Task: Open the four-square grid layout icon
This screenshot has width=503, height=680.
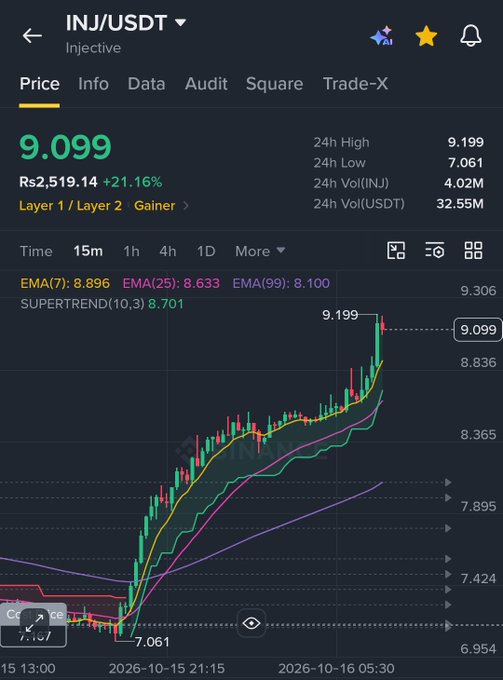Action: [473, 250]
